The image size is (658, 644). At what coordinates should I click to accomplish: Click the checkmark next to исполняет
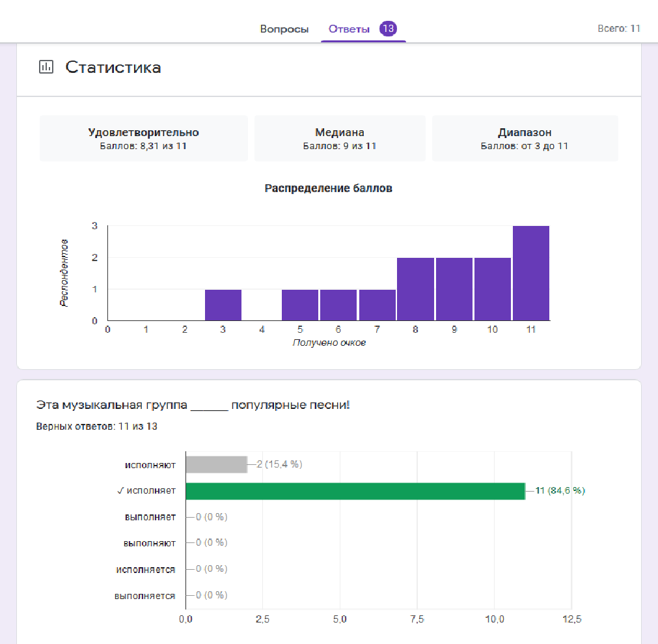pos(120,491)
